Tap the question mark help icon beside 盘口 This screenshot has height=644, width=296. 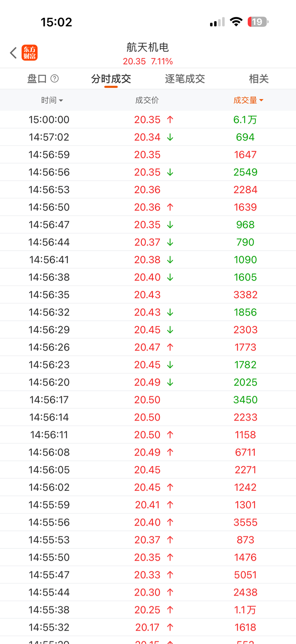(x=55, y=79)
